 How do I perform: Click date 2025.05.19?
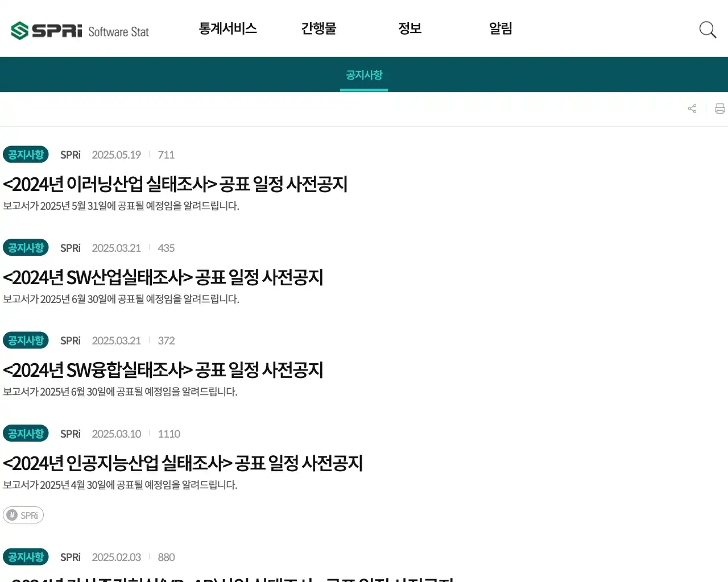[117, 155]
